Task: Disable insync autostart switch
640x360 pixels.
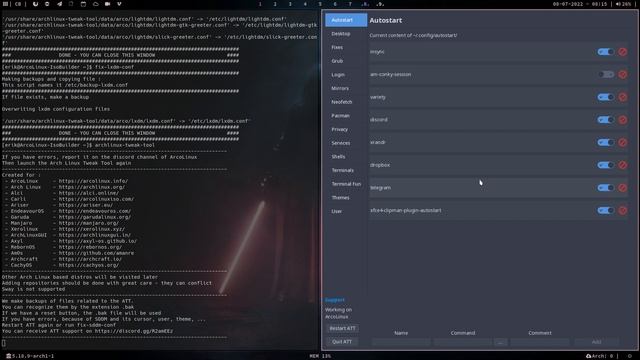Action: click(x=606, y=52)
